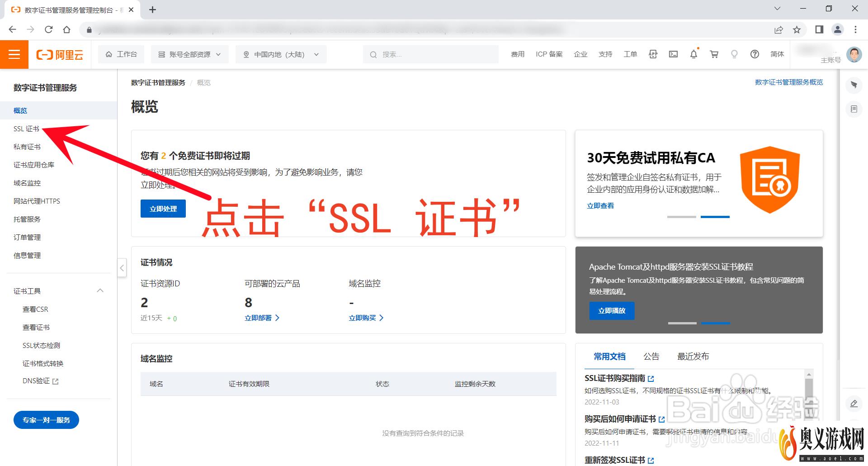Screen dimensions: 868x466
Task: Open the shopping cart icon
Action: (x=714, y=54)
